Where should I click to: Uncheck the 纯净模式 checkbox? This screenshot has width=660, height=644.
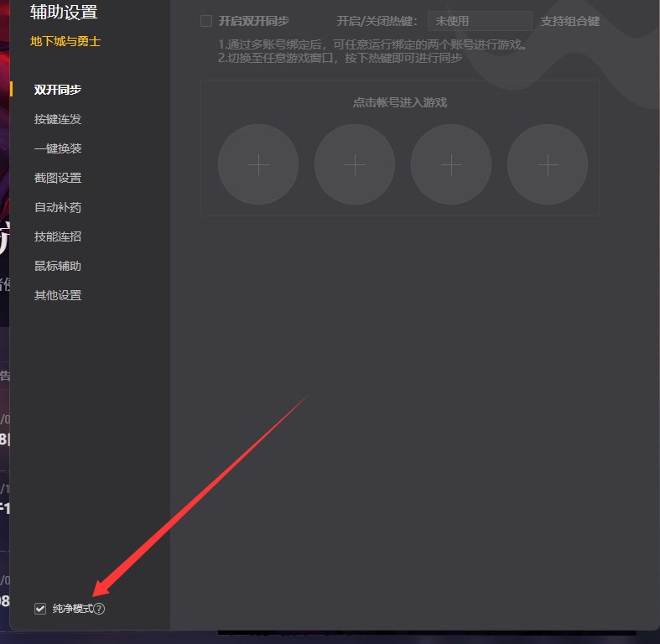40,609
